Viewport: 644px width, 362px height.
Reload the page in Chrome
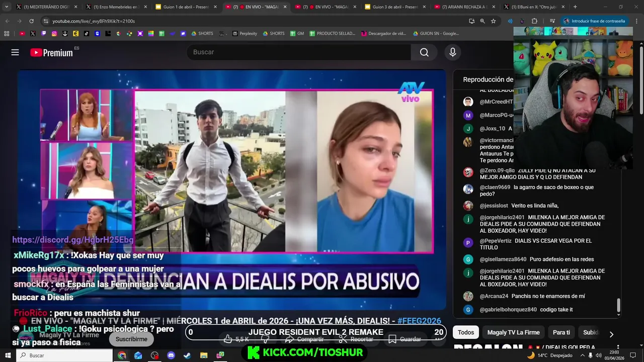(x=31, y=21)
